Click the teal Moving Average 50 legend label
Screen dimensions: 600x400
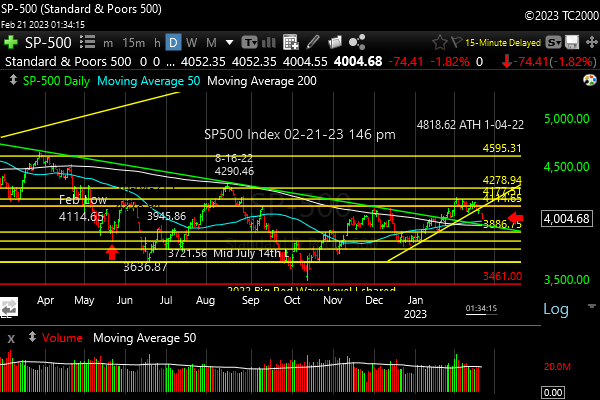(x=149, y=79)
